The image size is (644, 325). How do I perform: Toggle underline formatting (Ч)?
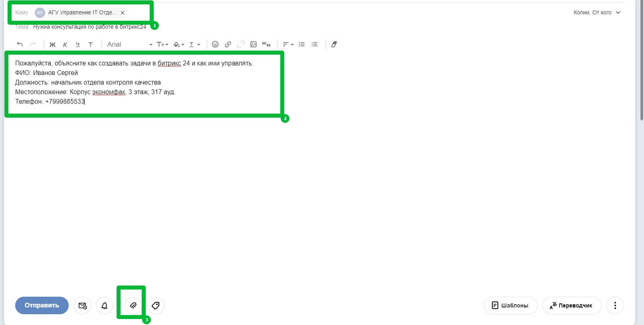pos(78,44)
